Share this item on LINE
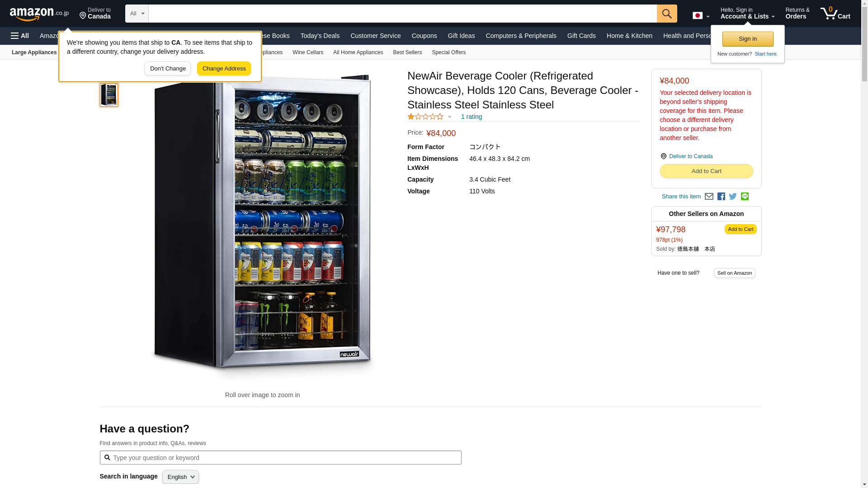Viewport: 868px width, 488px height. 745,197
